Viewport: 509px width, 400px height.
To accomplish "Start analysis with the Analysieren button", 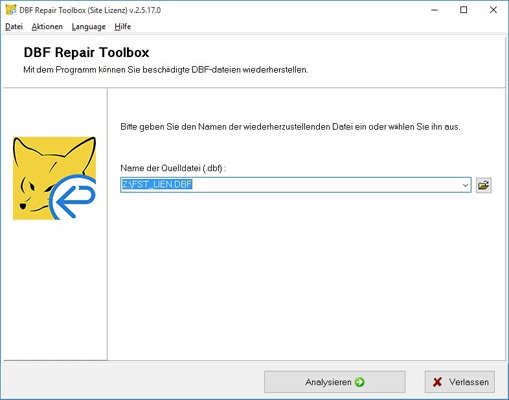I will [335, 382].
